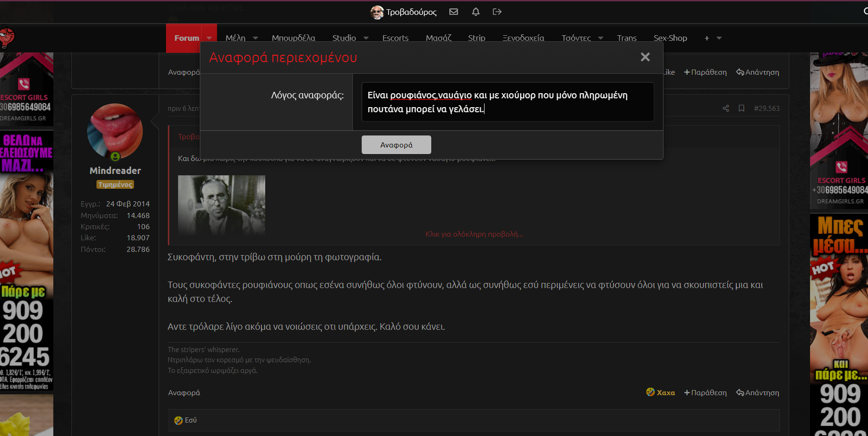Expand the Forum dropdown arrow

(x=209, y=38)
